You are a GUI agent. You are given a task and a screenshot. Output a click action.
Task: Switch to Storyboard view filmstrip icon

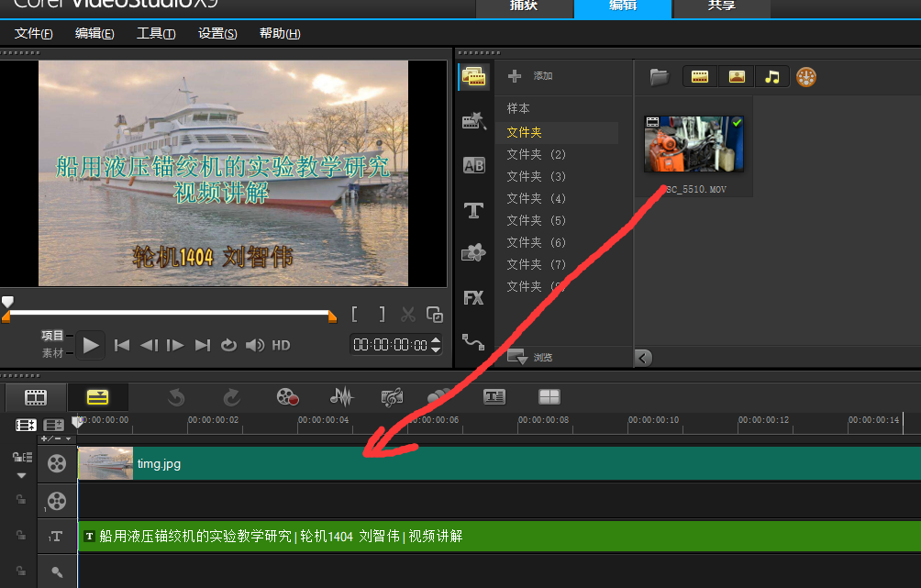pos(36,397)
